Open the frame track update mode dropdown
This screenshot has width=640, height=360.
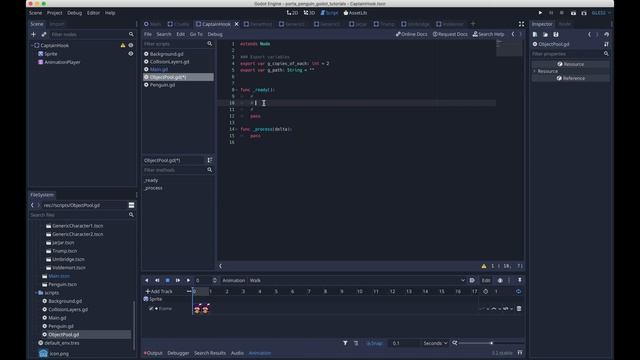tap(483, 309)
